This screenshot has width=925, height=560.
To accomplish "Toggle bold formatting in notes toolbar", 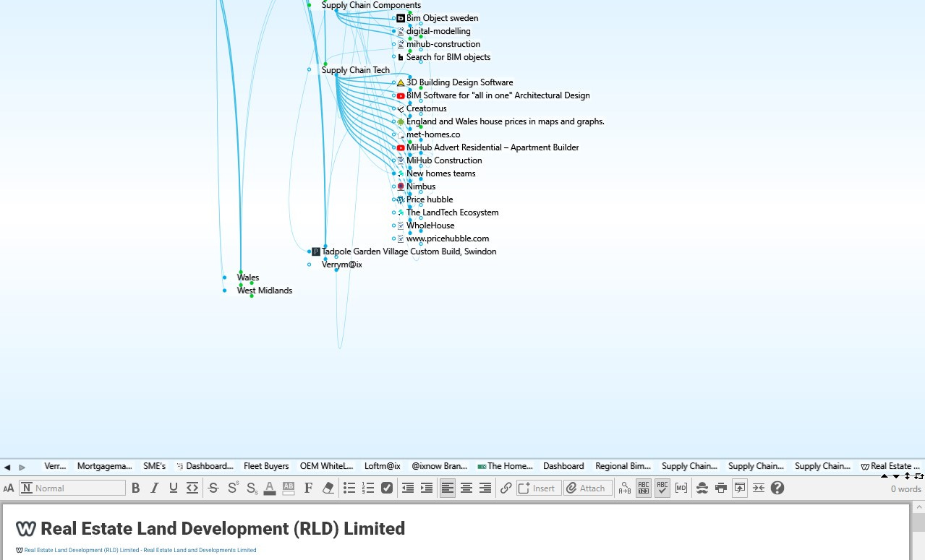I will (x=135, y=488).
